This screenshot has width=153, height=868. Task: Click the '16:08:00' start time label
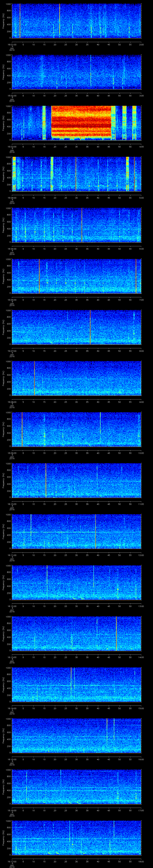(12, 402)
